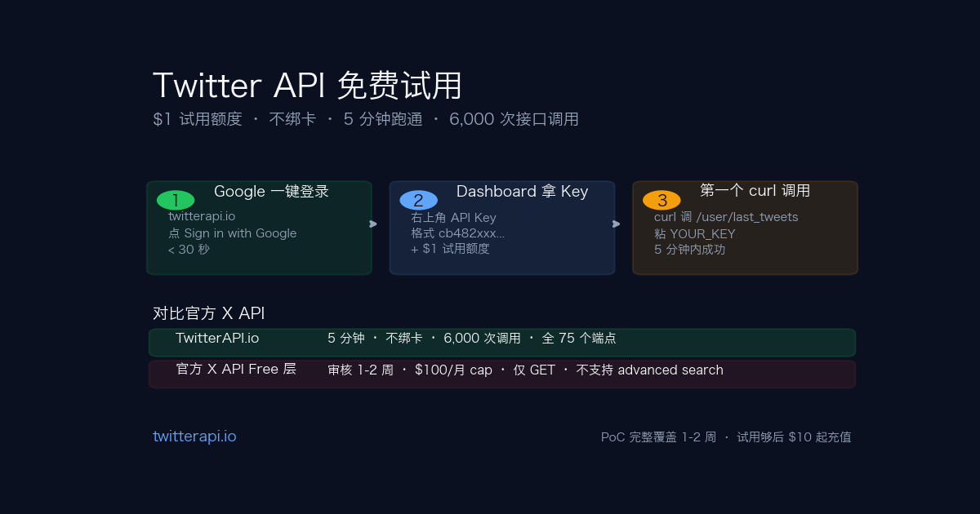Click the '5 分钟内成功' line
This screenshot has height=514, width=980.
point(689,250)
